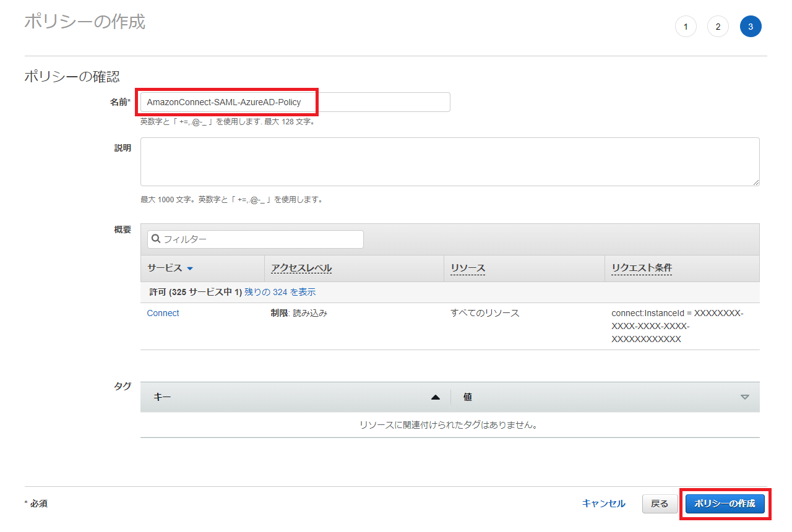Click the no-tags message text
Screen dimensions: 792x532
pos(448,425)
